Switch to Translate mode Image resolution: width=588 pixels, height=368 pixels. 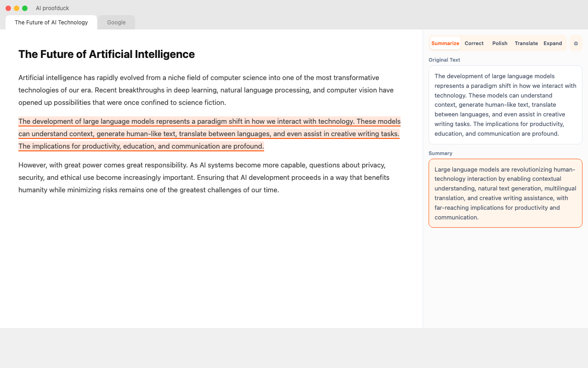pos(526,43)
